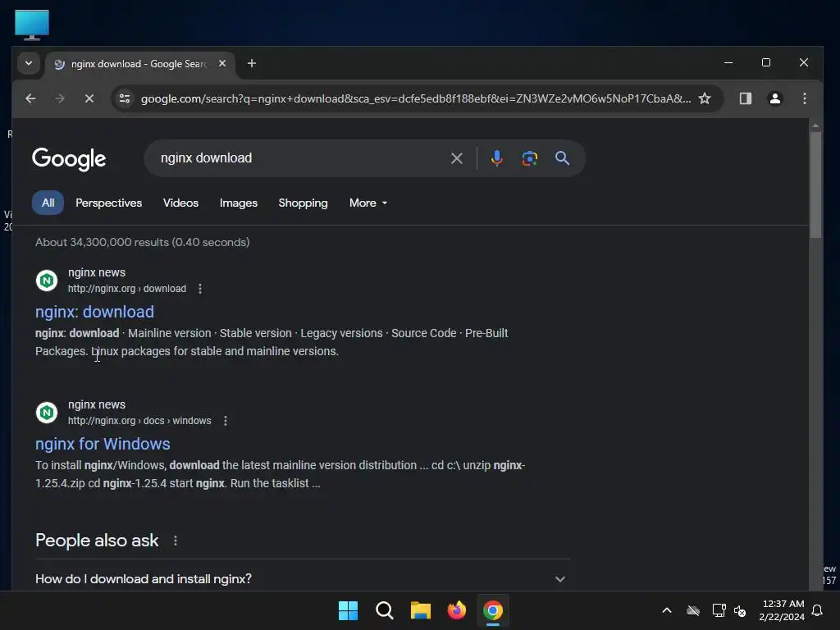Expand How do I download and install nginx
This screenshot has height=630, width=840.
click(x=303, y=579)
